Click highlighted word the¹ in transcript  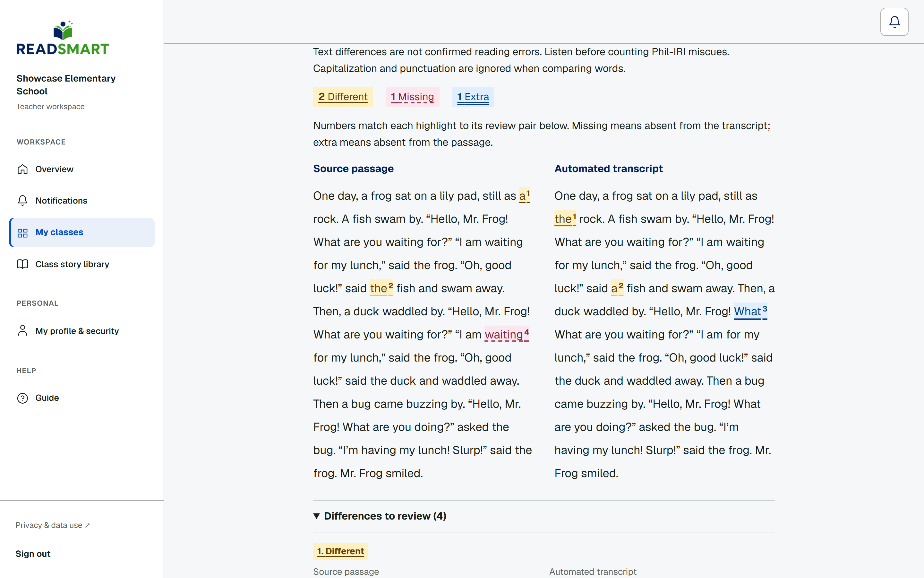[x=565, y=219]
